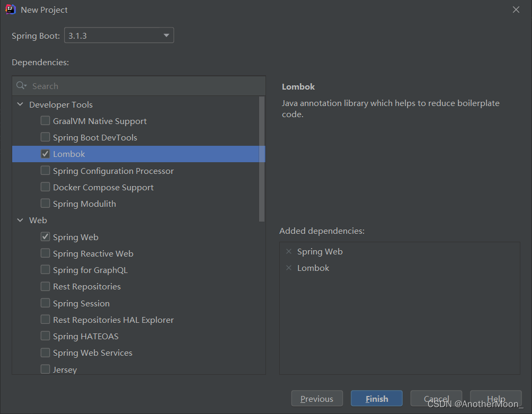
Task: Click the IntelliJ IDEA logo in the title bar
Action: tap(11, 9)
